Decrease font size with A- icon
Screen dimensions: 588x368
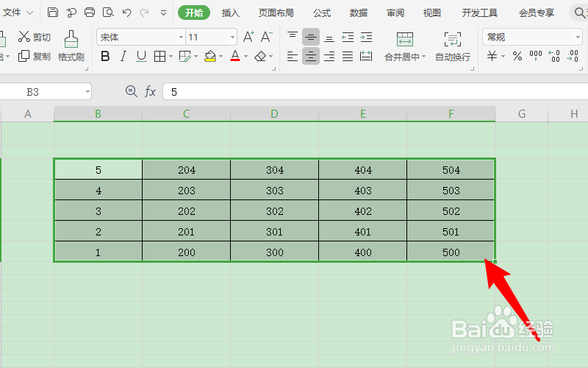pos(266,37)
